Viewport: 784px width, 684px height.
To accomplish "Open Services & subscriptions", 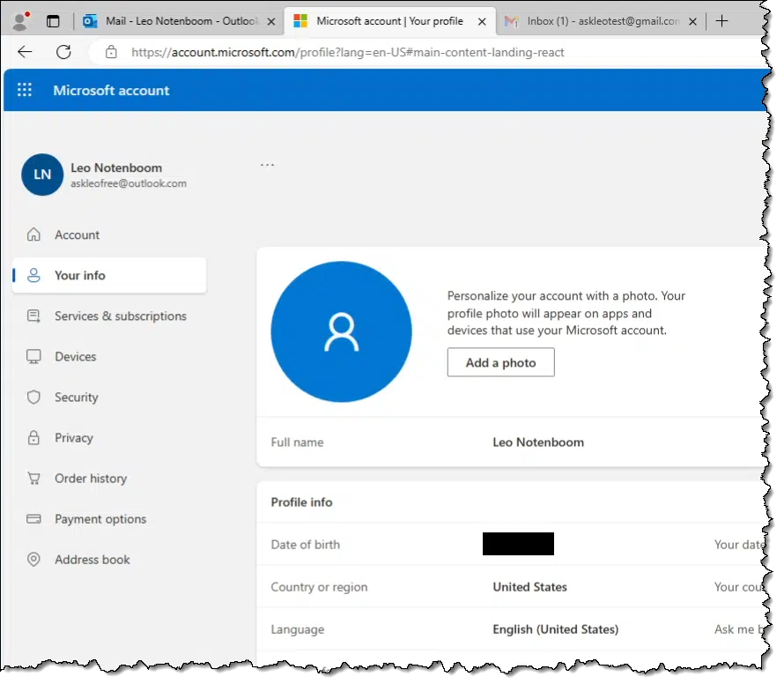I will [109, 316].
